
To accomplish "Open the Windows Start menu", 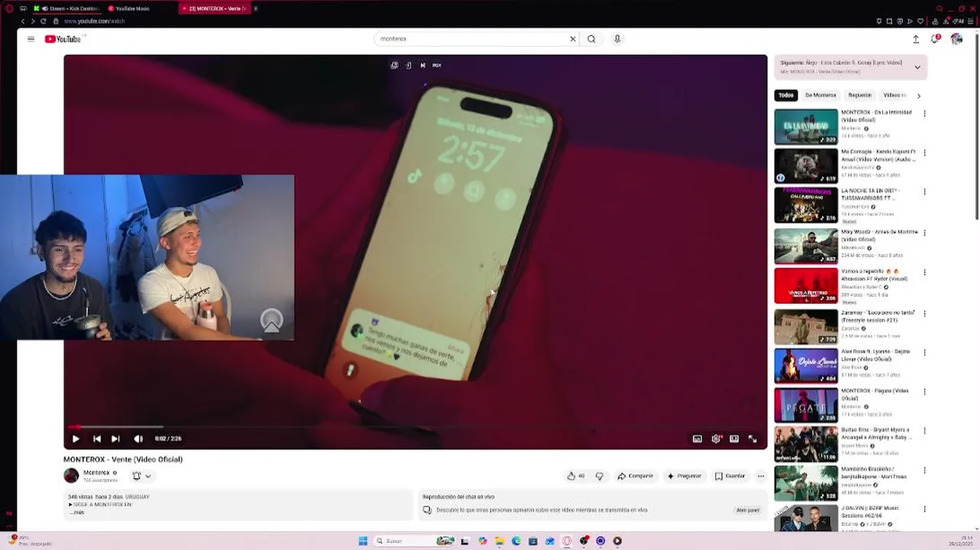I will click(363, 541).
